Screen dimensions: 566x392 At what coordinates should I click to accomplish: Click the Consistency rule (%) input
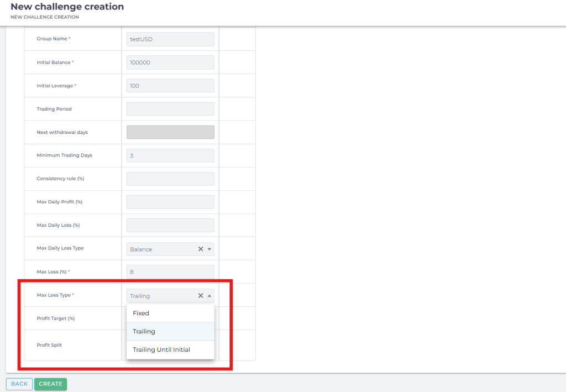pos(170,179)
